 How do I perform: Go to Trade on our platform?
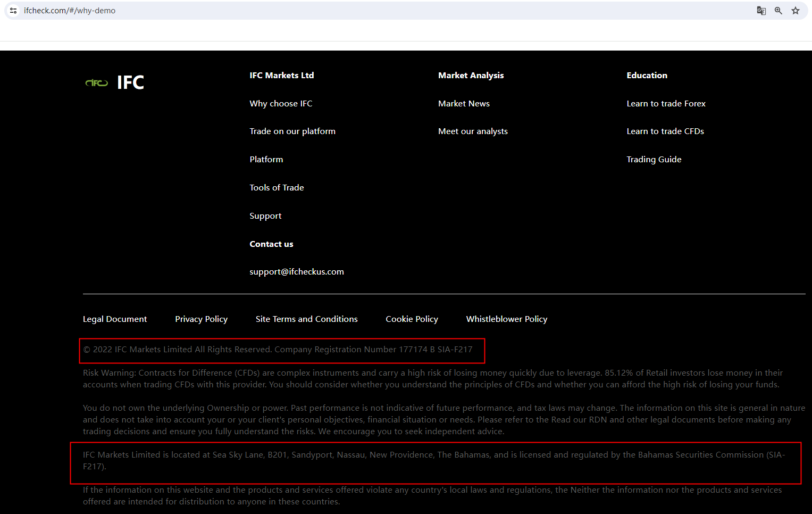(x=292, y=131)
